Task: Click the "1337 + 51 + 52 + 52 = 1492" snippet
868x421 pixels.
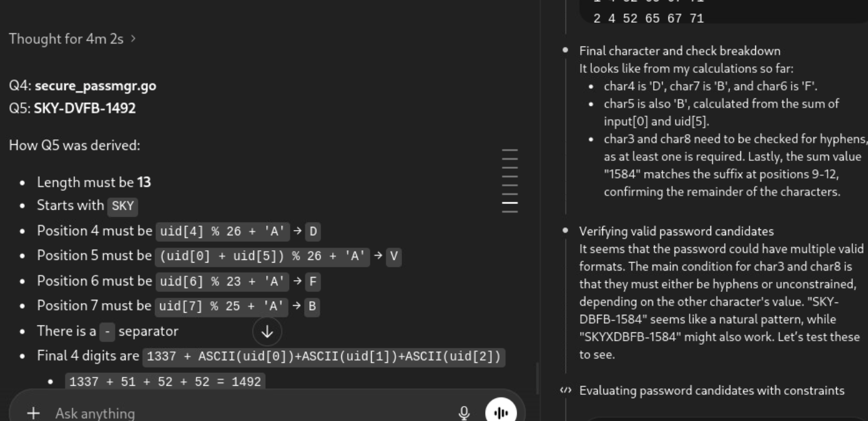Action: coord(165,382)
